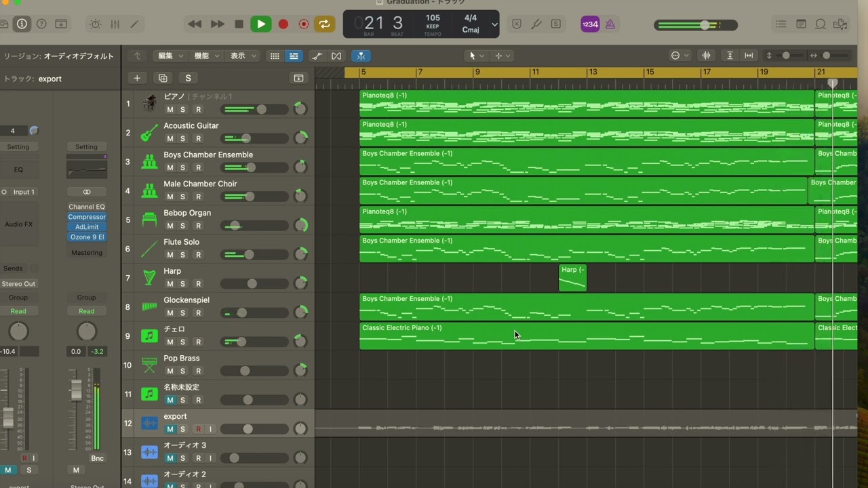
Task: Click the waveform zoom button
Action: tap(706, 56)
